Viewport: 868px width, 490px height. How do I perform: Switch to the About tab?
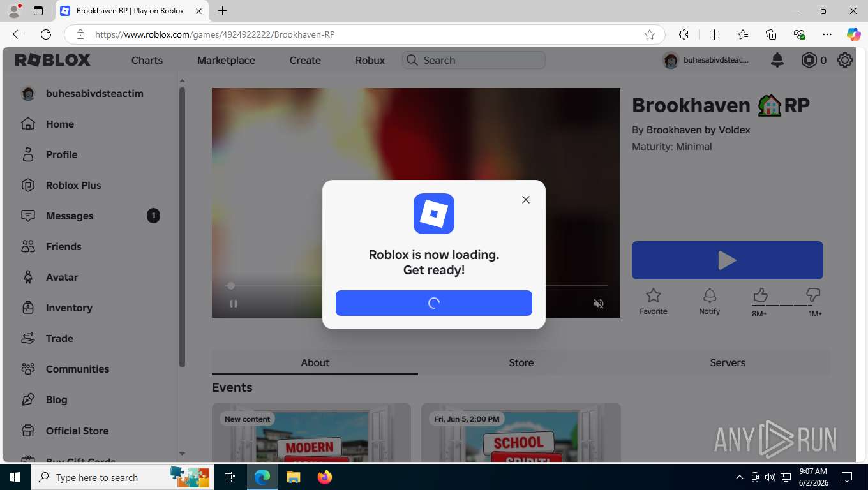315,362
